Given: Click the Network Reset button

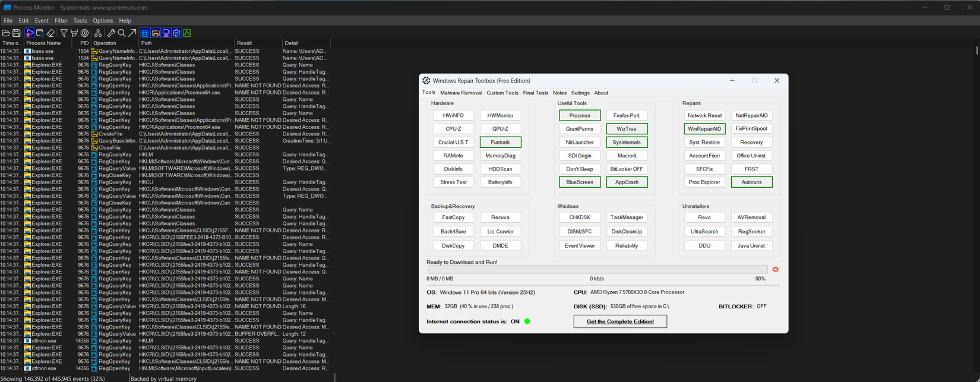Looking at the screenshot, I should pyautogui.click(x=704, y=115).
